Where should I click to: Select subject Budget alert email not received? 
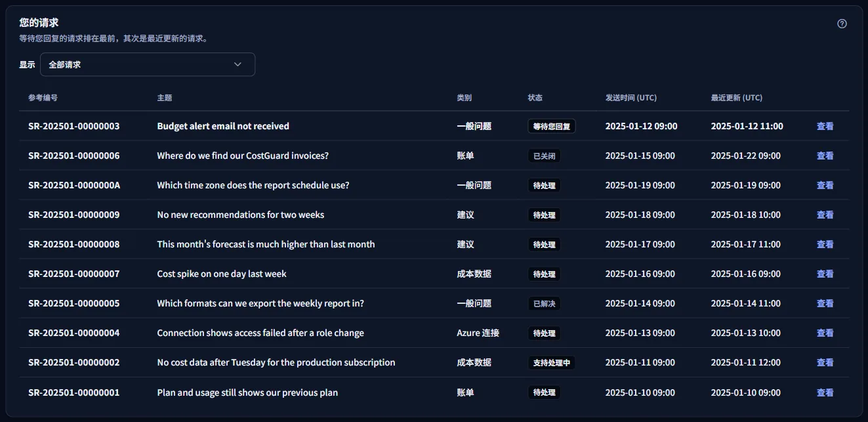(223, 126)
